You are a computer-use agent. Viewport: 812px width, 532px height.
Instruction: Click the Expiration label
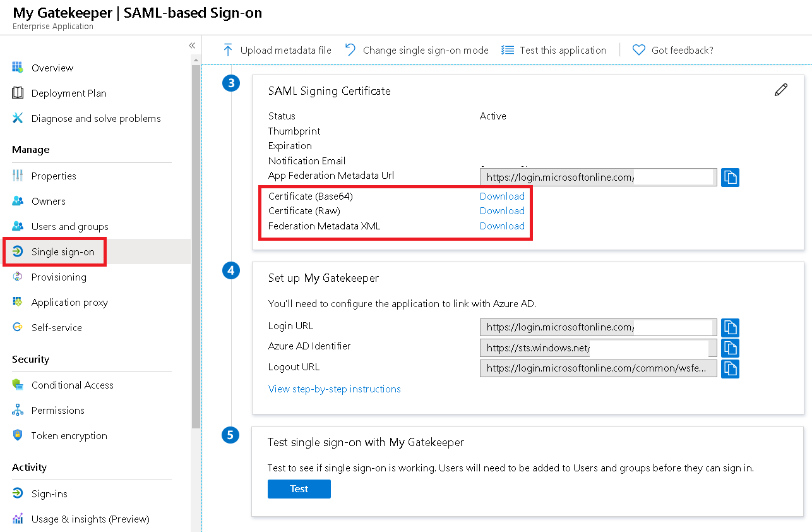(290, 145)
